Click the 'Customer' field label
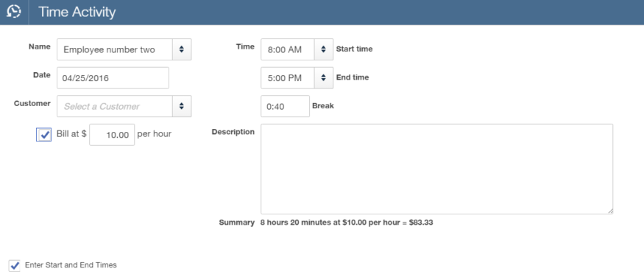 (32, 103)
